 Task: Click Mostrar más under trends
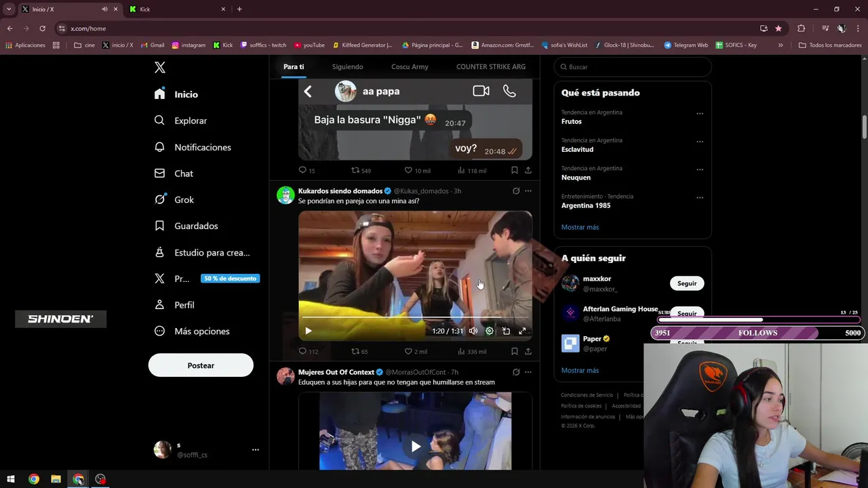[x=580, y=227]
